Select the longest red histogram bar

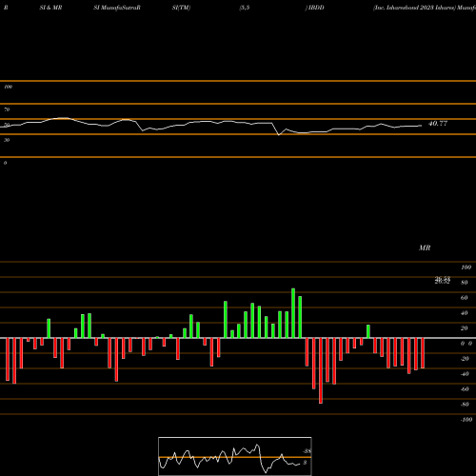[321, 370]
